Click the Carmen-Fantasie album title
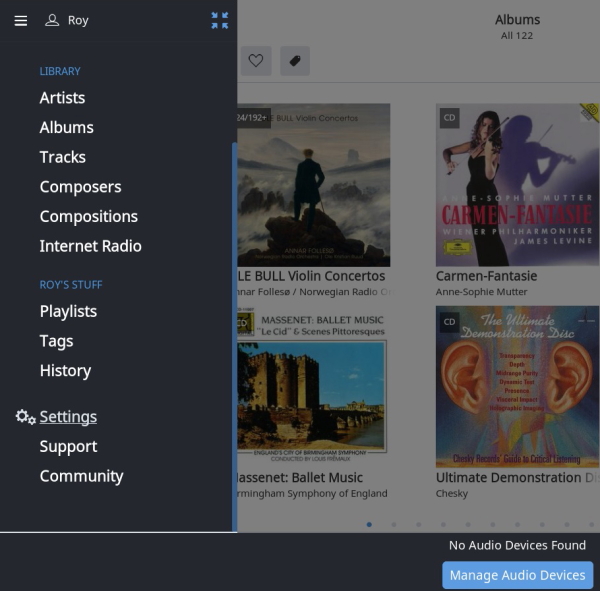Screen dimensions: 600x591 [x=486, y=276]
